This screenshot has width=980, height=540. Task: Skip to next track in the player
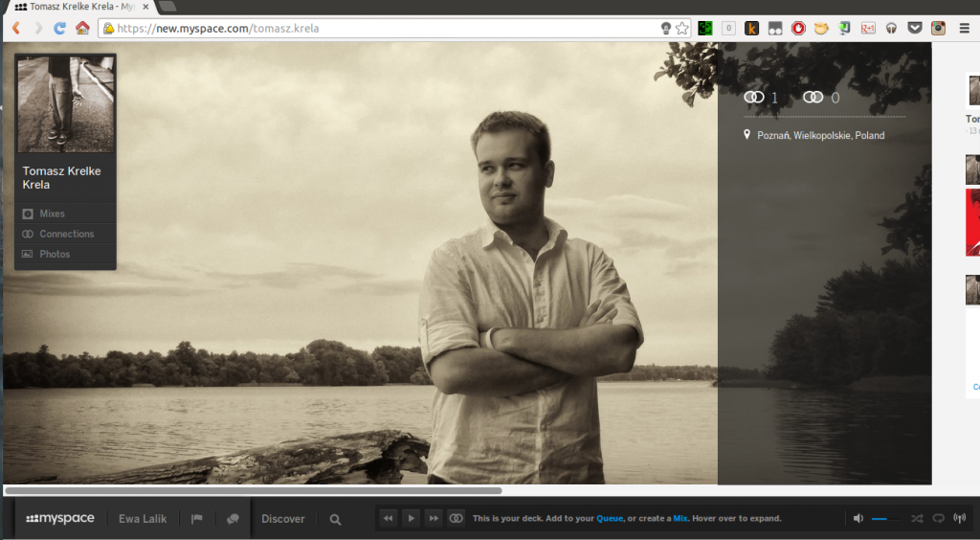434,518
